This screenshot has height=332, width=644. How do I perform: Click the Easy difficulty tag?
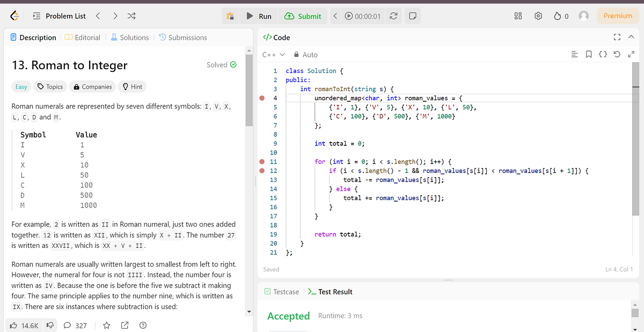pos(21,86)
